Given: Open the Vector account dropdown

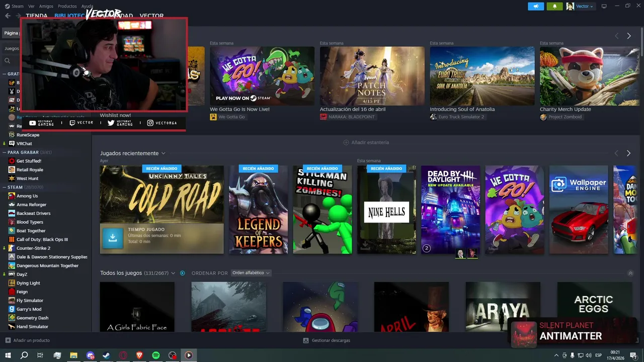Looking at the screenshot, I should coord(580,6).
